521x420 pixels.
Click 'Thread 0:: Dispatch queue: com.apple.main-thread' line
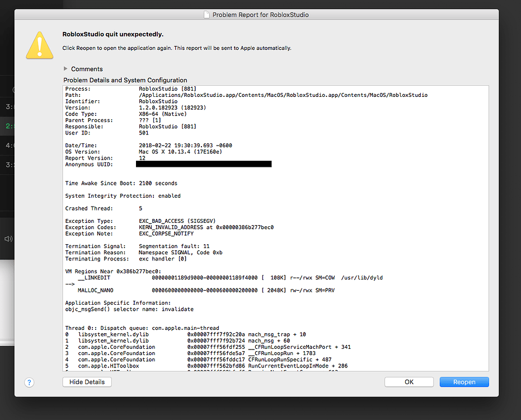[x=142, y=328]
